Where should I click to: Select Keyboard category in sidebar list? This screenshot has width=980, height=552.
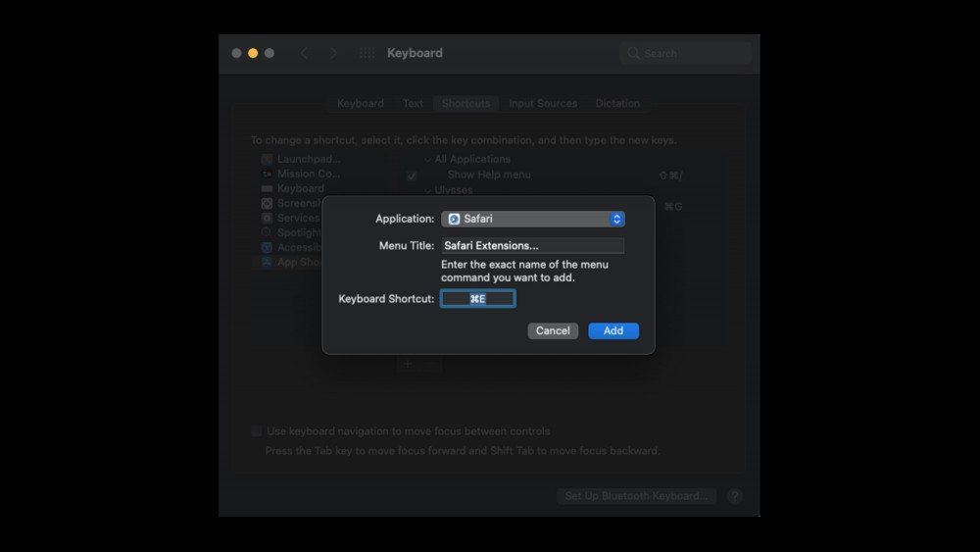coord(301,188)
